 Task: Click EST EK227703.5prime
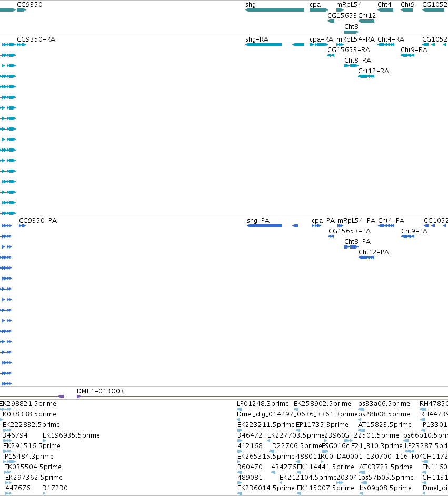coord(296,435)
